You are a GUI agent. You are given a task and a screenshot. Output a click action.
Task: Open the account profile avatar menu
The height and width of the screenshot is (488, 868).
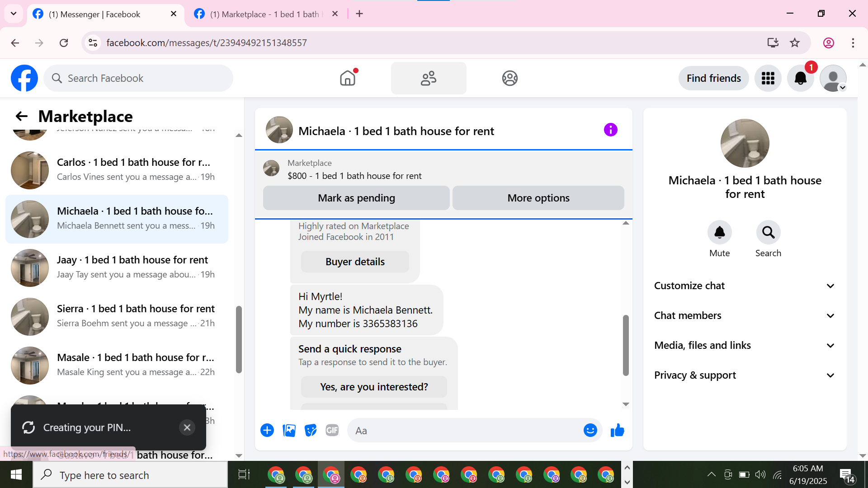[833, 78]
